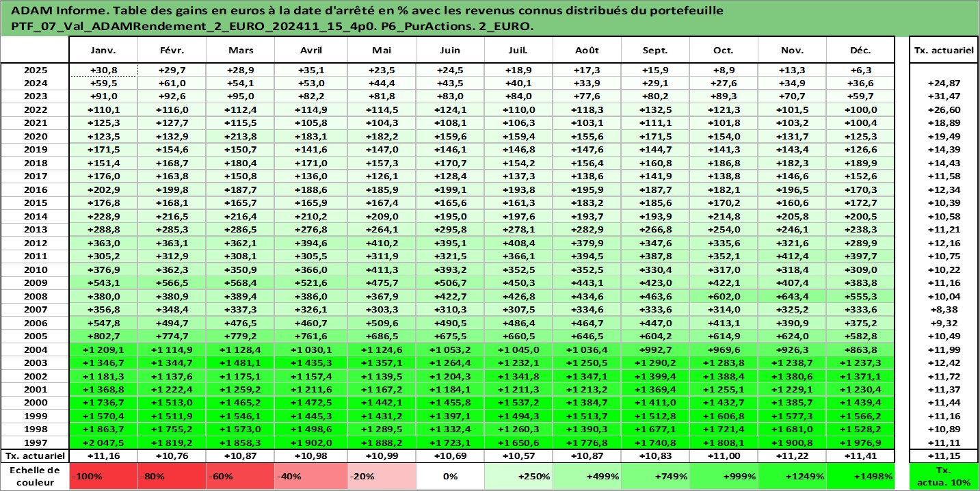This screenshot has height=491, width=980.
Task: Click the October 1999 value +1 606,8
Action: 724,416
